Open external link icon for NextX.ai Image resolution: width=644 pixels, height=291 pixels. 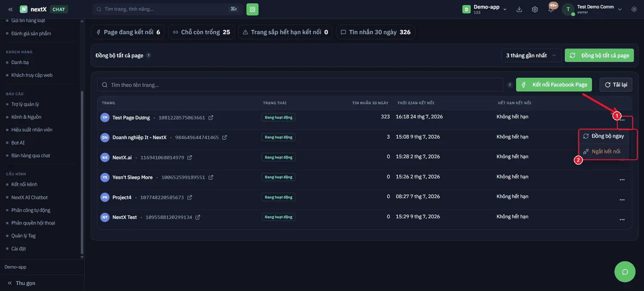coord(190,158)
